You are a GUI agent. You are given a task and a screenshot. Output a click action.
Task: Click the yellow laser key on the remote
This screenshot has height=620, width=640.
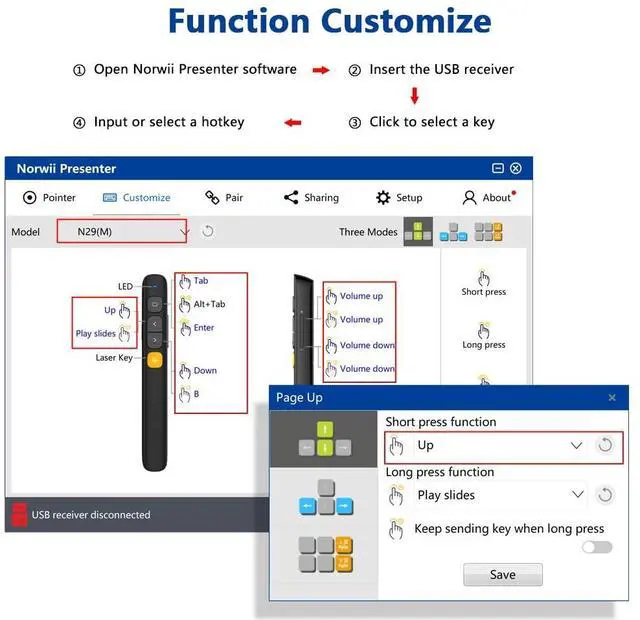tap(155, 360)
